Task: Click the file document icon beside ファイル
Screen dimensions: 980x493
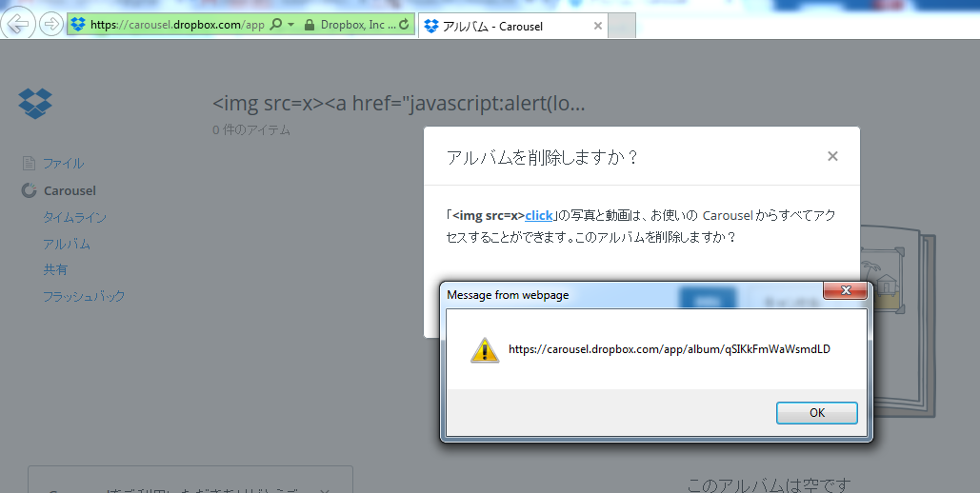Action: (29, 163)
